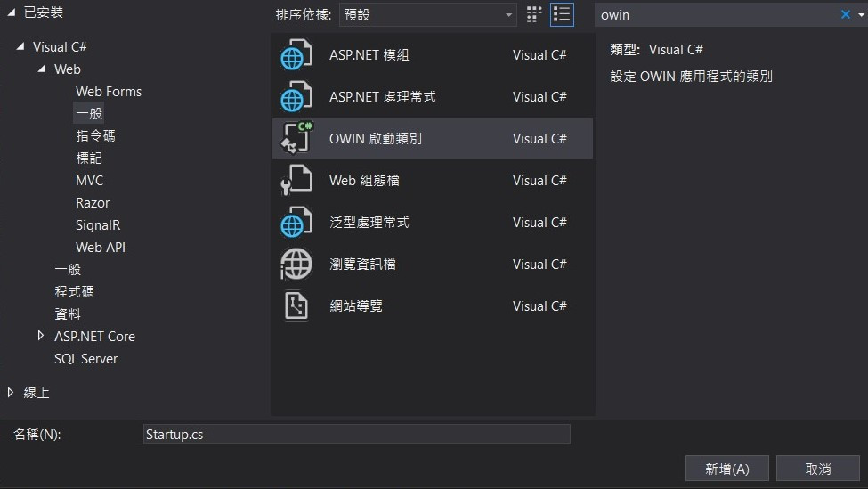This screenshot has height=489, width=868.
Task: Select 程式碼 category
Action: [74, 292]
